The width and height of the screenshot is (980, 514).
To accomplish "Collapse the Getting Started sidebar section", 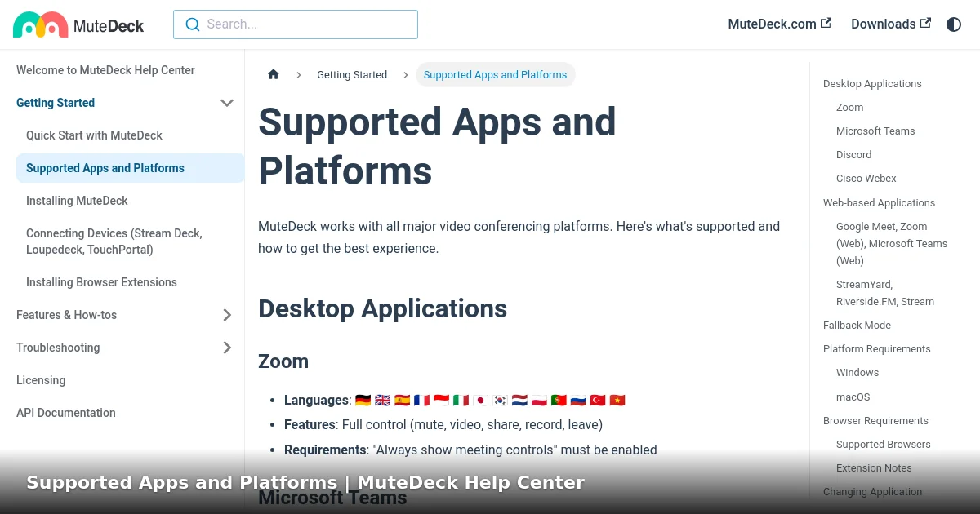I will [227, 103].
